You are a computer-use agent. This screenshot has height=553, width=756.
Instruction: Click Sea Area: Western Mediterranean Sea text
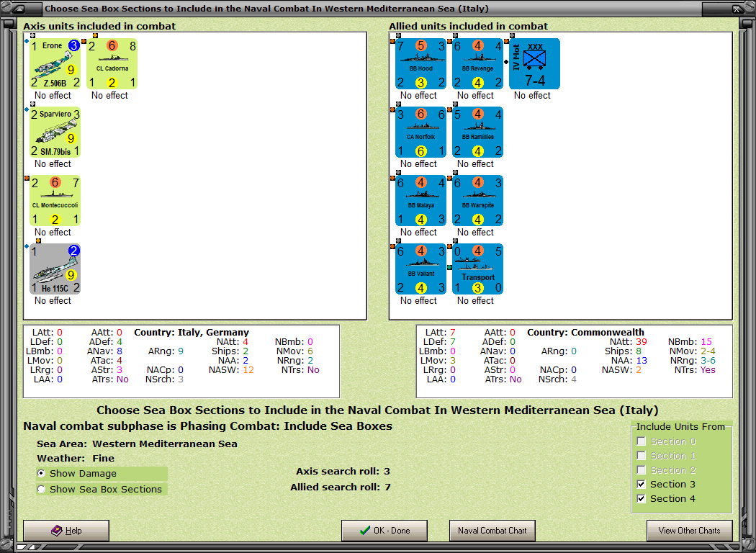137,444
